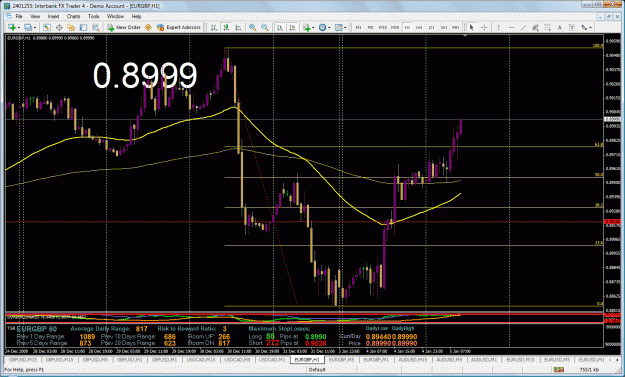Open the Tools menu

click(x=93, y=16)
